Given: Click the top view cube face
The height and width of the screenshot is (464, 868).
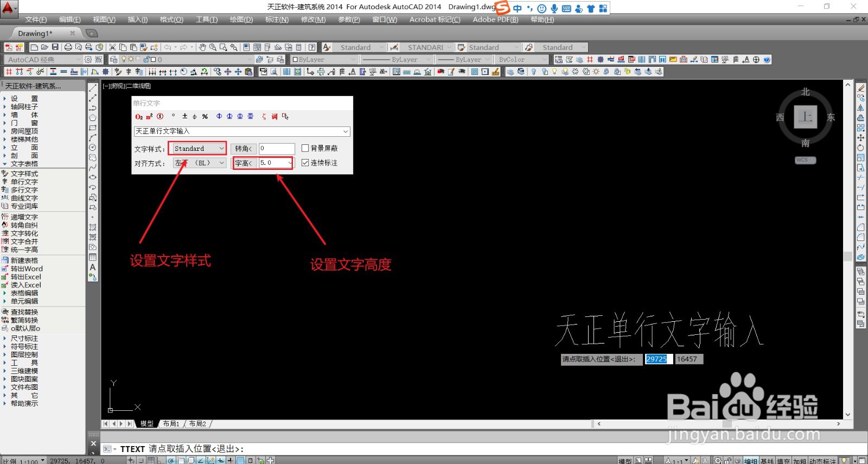Looking at the screenshot, I should (x=806, y=117).
